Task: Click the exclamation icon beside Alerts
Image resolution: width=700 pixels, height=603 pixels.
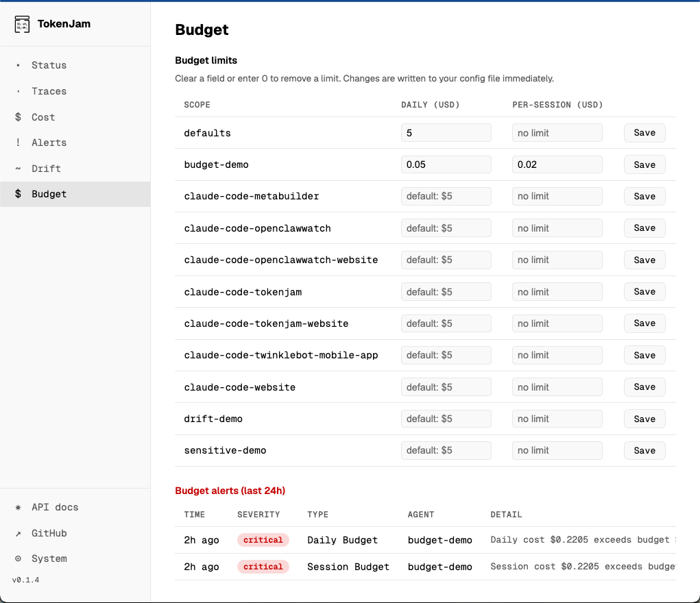Action: 18,143
